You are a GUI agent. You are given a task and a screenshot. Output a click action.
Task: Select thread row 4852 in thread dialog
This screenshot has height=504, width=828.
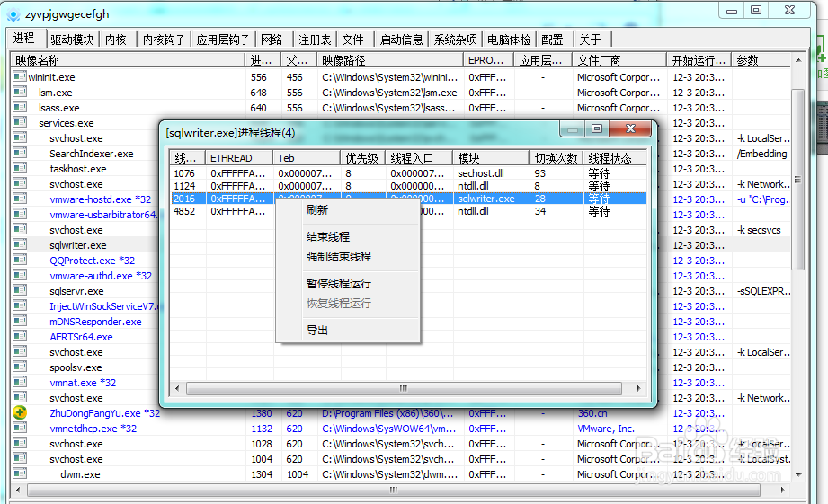pos(408,211)
